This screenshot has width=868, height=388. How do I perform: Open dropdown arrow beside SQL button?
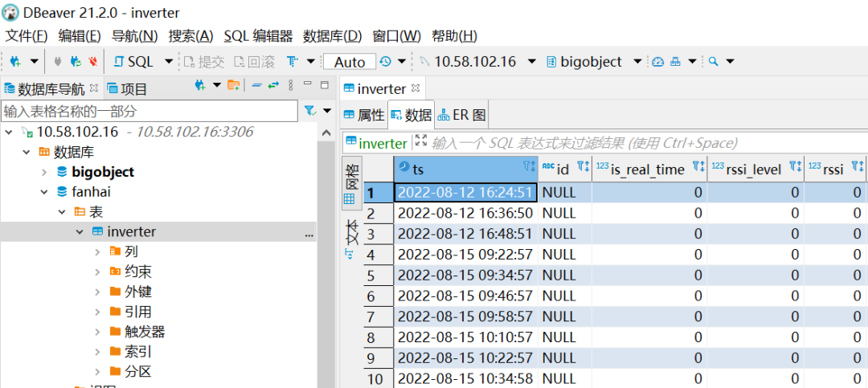pyautogui.click(x=170, y=61)
